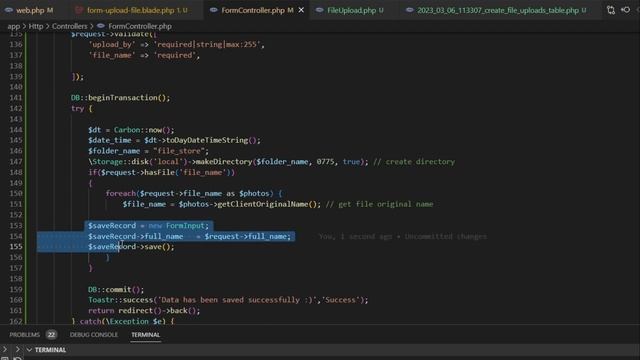Viewport: 640px width, 360px height.
Task: Click the '// create directory' comment
Action: point(414,162)
